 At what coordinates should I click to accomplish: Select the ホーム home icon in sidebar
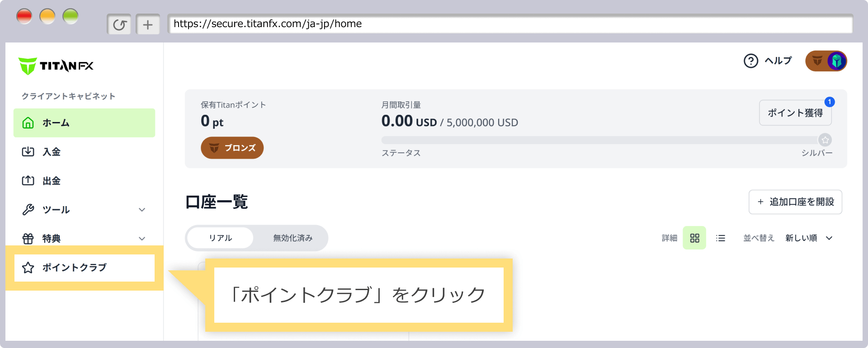(28, 122)
